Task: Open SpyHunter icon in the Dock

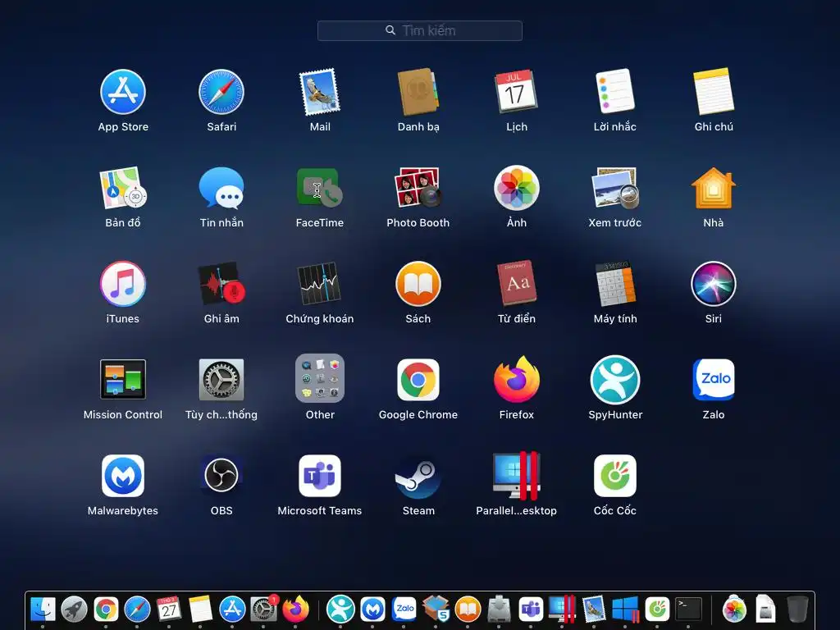Action: pyautogui.click(x=340, y=609)
